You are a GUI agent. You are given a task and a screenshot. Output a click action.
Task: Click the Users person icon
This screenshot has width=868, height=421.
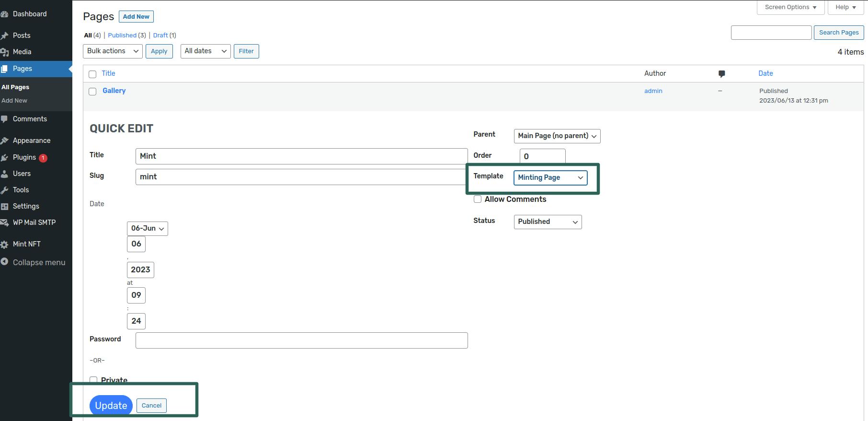pos(4,174)
